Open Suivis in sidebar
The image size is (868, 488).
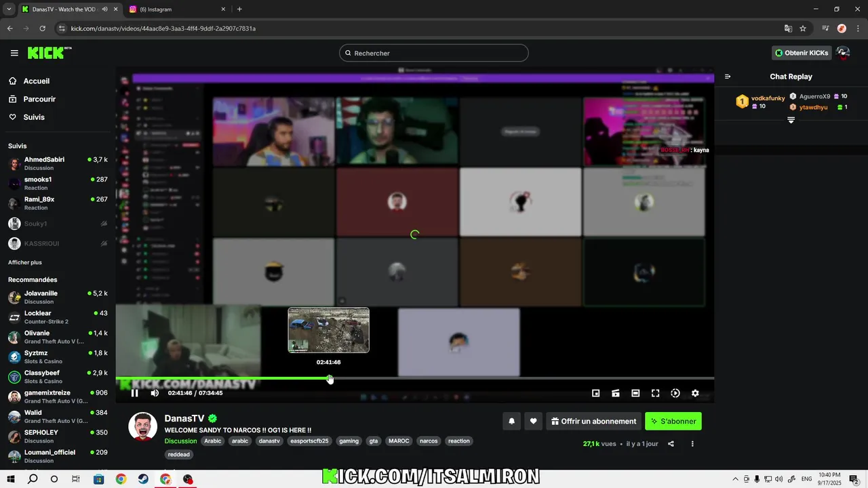[34, 117]
